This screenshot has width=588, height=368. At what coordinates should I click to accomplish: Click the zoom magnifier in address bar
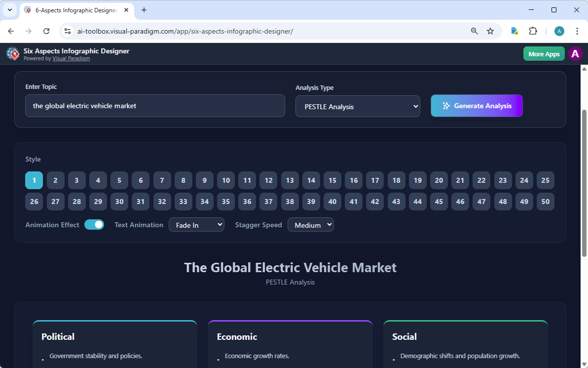pos(475,31)
